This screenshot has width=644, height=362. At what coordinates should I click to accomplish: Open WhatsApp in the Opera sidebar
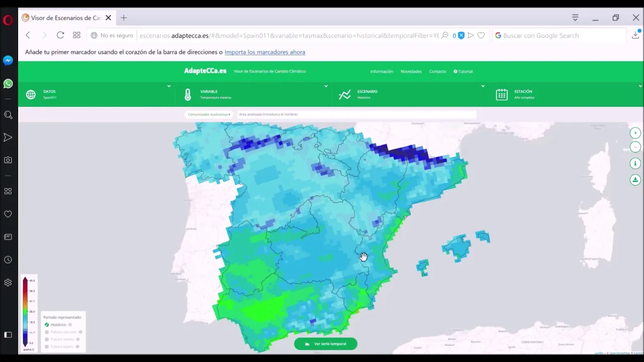tap(8, 83)
